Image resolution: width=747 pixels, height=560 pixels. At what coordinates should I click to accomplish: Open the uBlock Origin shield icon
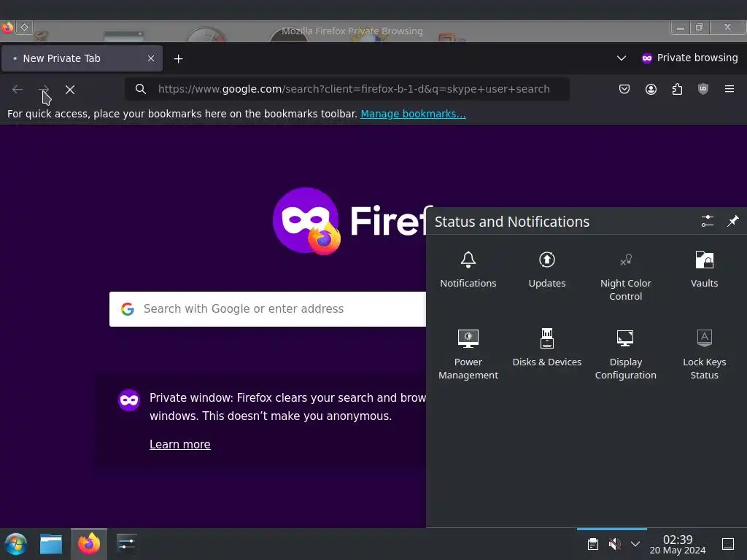tap(703, 89)
